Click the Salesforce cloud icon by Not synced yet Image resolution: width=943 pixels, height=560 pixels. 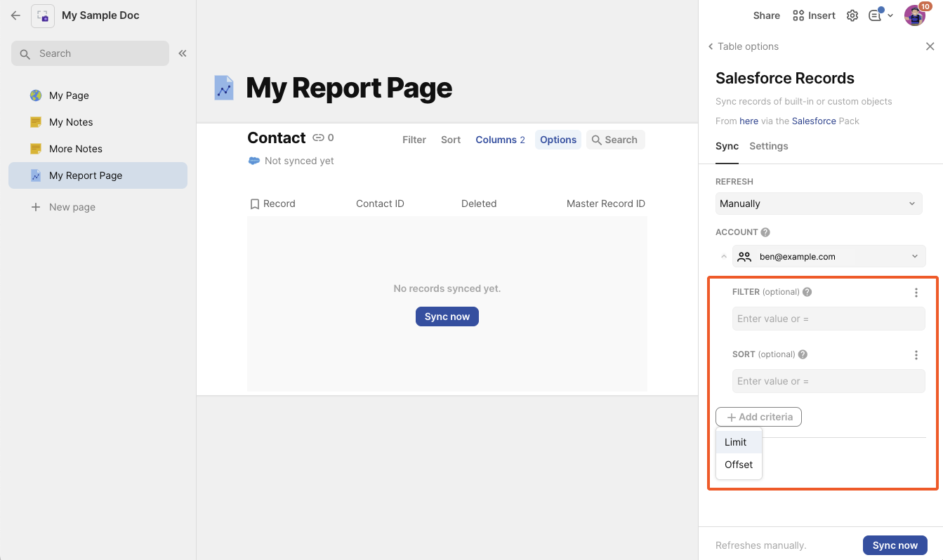coord(254,161)
